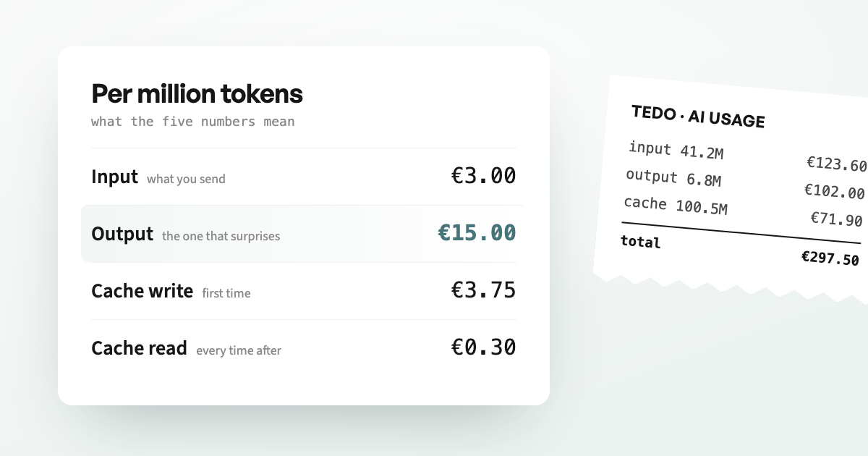Click the receipt total €297.50
The width and height of the screenshot is (868, 456).
click(830, 258)
